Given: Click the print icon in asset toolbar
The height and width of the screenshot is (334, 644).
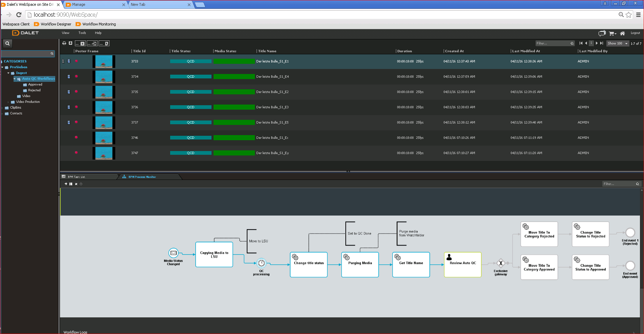Looking at the screenshot, I should tap(64, 43).
